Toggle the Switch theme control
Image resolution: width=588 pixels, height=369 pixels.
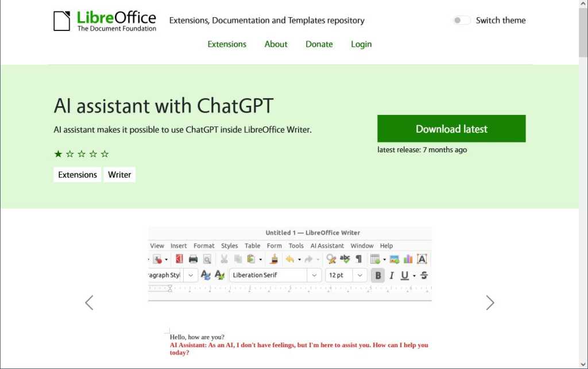tap(461, 20)
